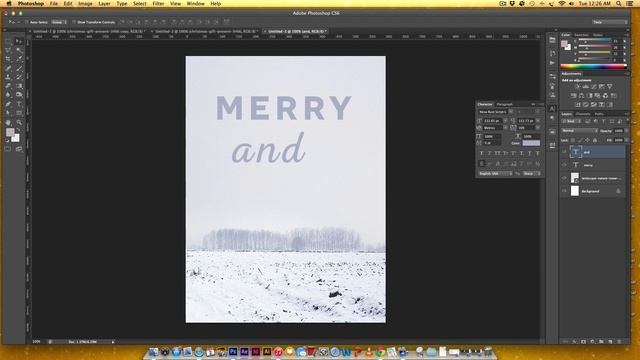Click the color spectrum ramp in Color panel
Viewport: 640px width, 360px height.
(x=593, y=66)
